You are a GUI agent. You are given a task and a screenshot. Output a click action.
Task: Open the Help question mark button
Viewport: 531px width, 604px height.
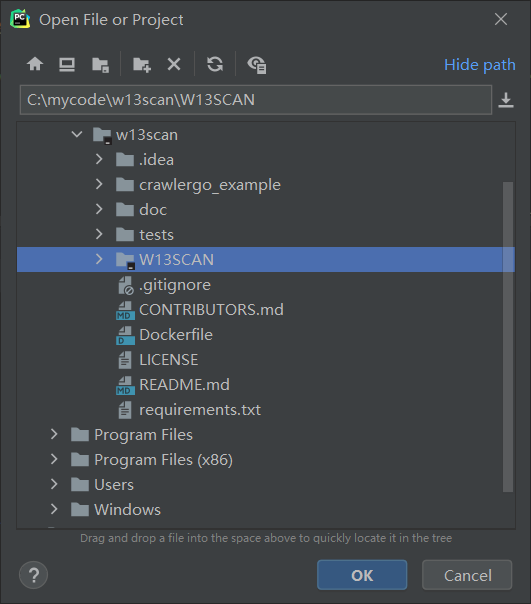[x=34, y=575]
